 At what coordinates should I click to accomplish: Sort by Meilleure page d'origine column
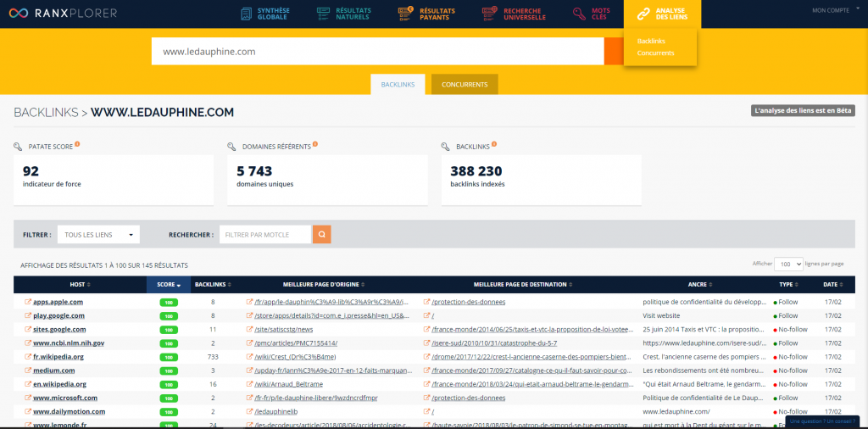click(x=324, y=285)
